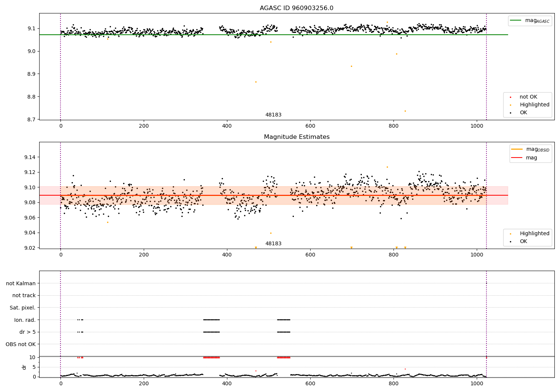Click the 'not track' y-axis label
This screenshot has width=560, height=392.
coord(24,295)
